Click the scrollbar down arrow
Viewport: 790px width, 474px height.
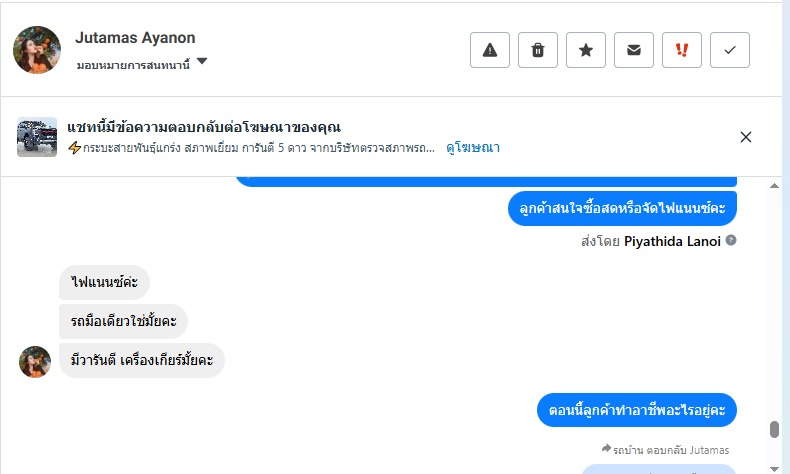tap(774, 467)
